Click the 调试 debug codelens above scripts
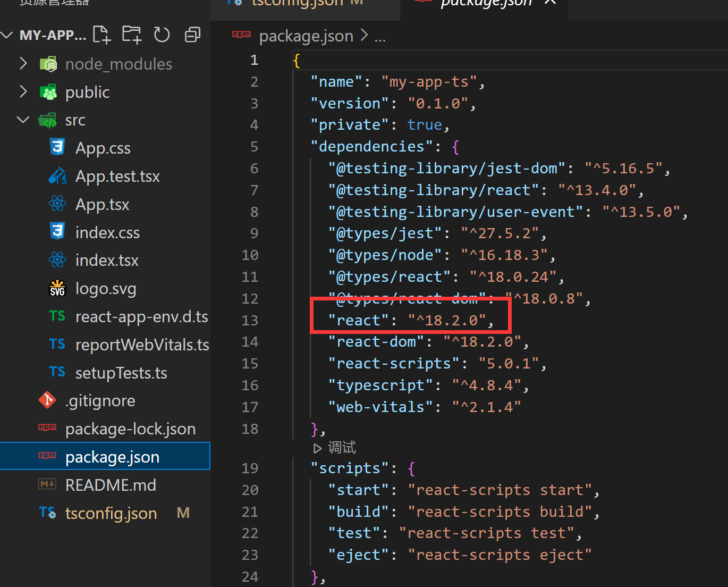 342,448
